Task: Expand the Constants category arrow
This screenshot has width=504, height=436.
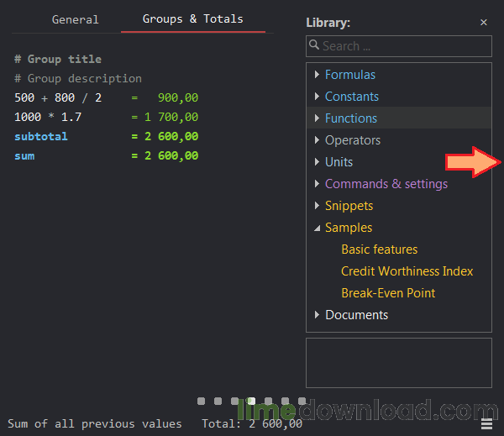Action: [x=317, y=97]
